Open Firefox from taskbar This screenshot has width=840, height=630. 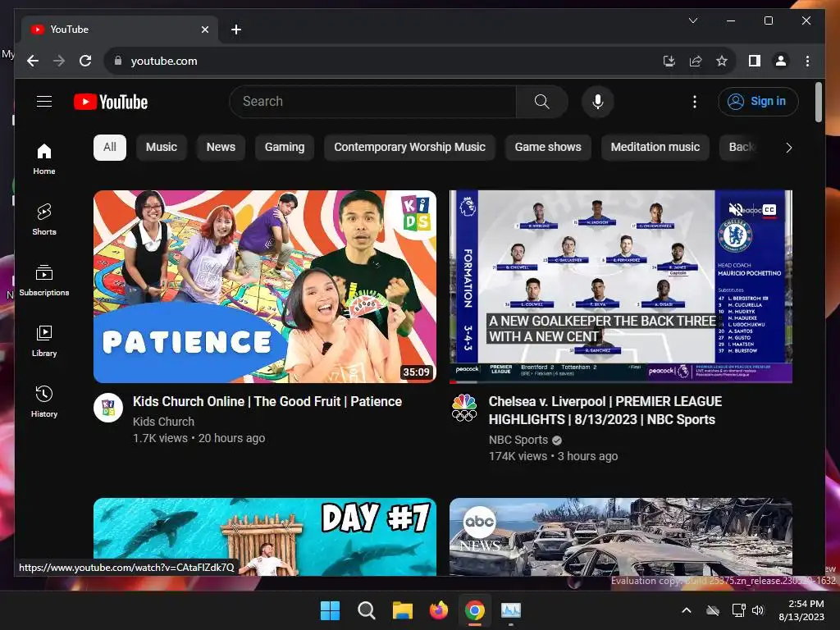(x=439, y=610)
